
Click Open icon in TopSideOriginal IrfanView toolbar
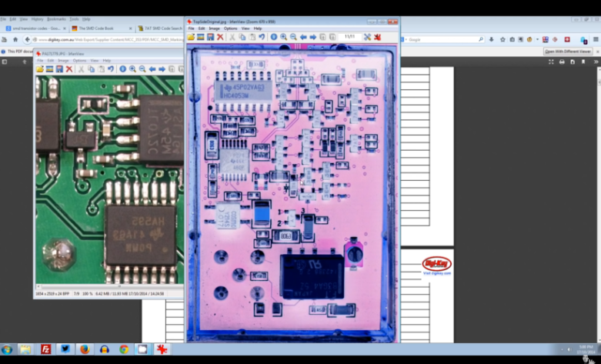click(x=191, y=37)
